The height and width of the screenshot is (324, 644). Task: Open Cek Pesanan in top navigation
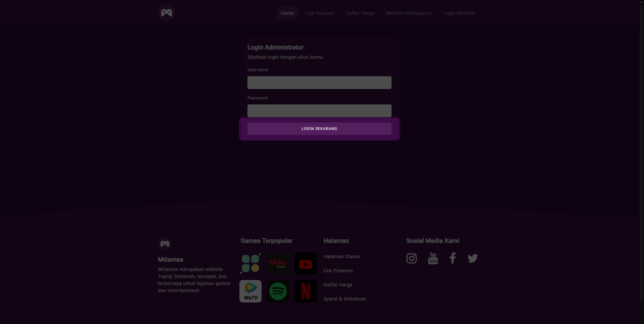(x=320, y=13)
